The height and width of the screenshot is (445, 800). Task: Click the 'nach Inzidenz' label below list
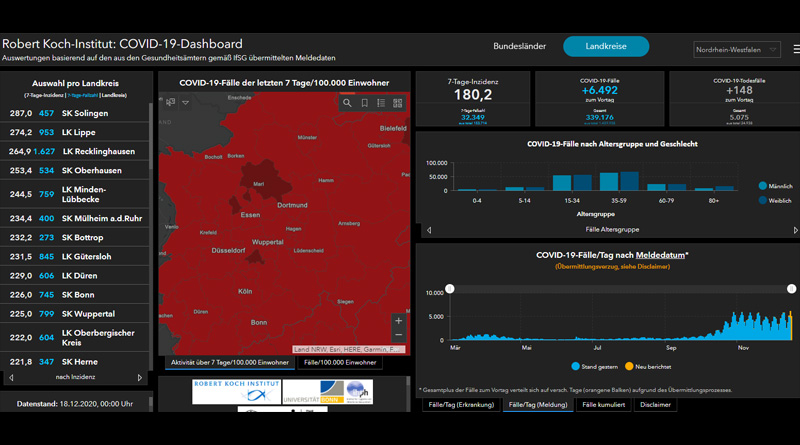click(x=76, y=377)
